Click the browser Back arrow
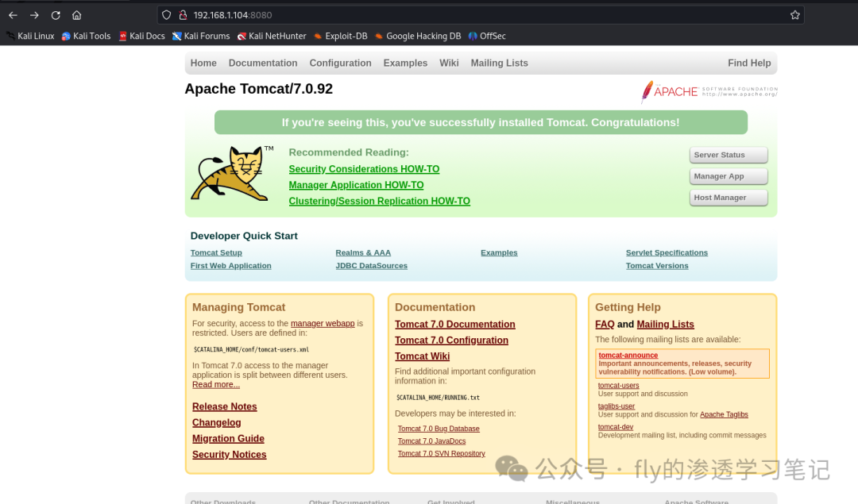The height and width of the screenshot is (504, 858). point(14,15)
